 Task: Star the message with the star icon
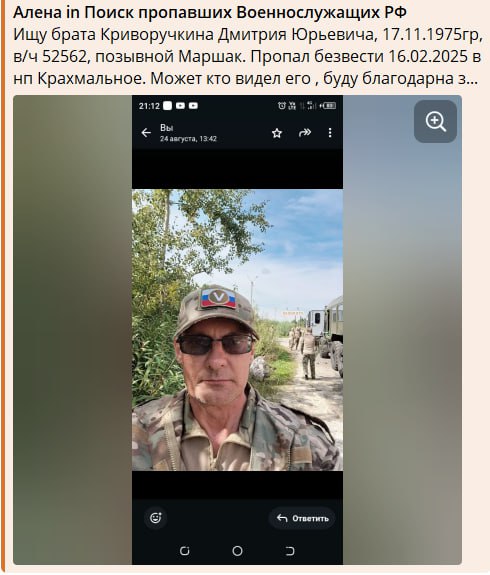277,133
